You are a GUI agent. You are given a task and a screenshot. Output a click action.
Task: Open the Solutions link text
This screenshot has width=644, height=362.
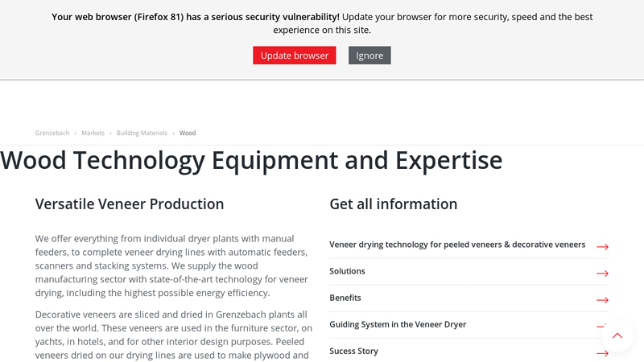(x=347, y=271)
